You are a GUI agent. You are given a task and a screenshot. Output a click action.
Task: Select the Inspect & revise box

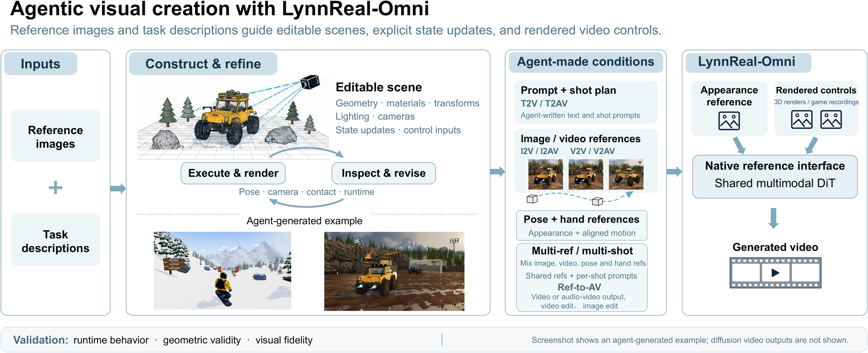tap(383, 173)
